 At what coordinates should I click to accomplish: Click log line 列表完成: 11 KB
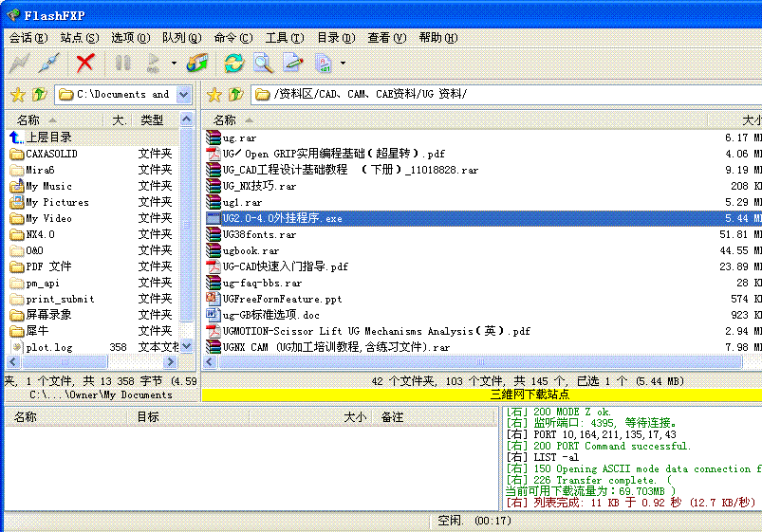(x=631, y=503)
